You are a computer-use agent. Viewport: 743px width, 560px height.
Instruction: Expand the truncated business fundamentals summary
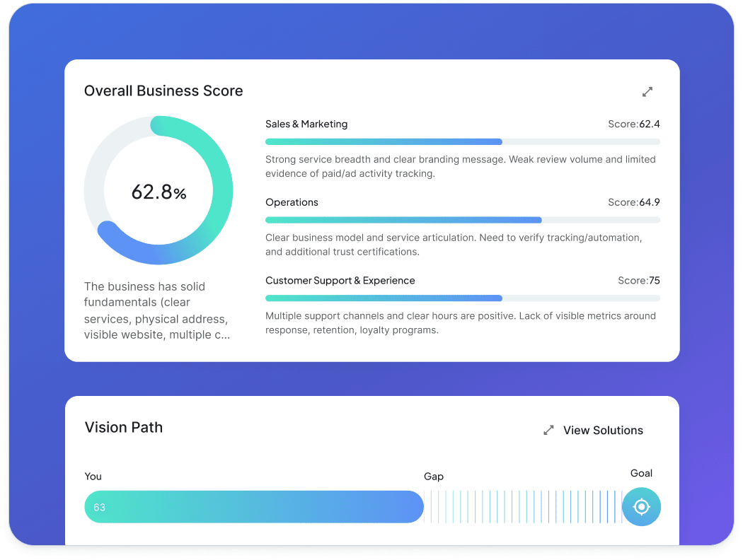coord(156,310)
